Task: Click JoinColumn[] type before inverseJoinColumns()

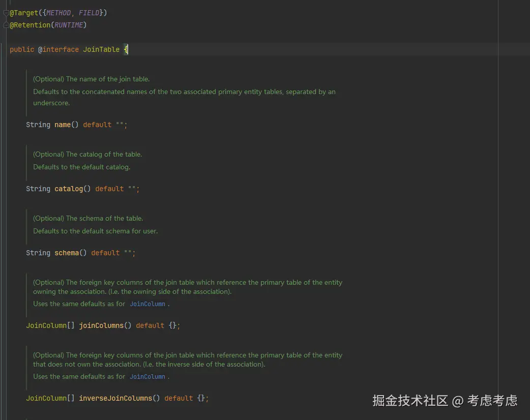Action: 50,398
